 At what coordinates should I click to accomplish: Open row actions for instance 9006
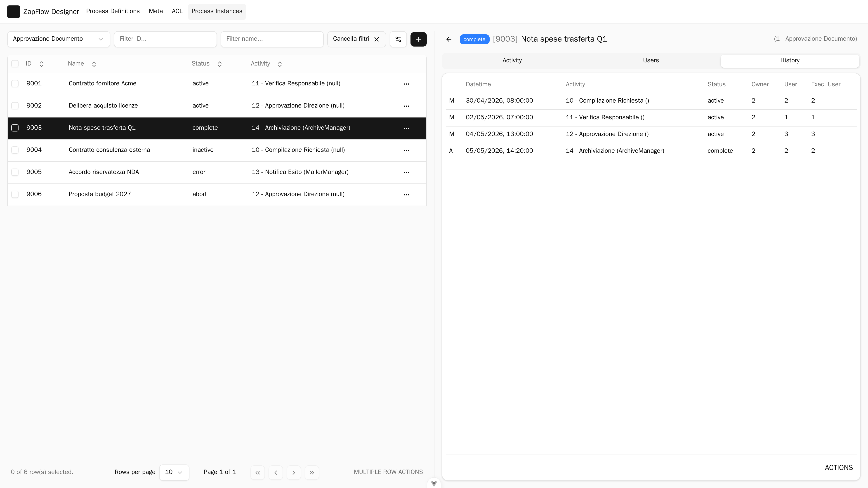[406, 195]
